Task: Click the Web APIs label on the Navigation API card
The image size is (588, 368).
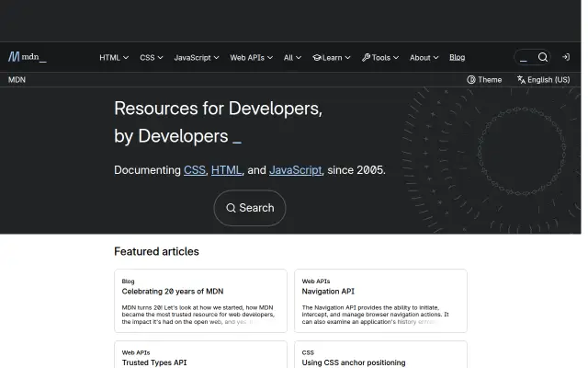Action: pyautogui.click(x=316, y=282)
